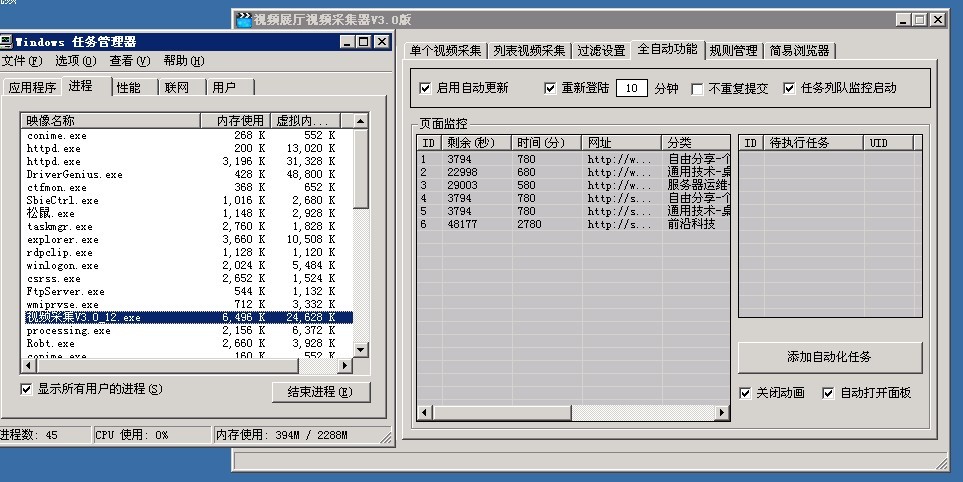963x482 pixels.
Task: Click process list horizontal scroll right arrow
Action: (345, 366)
